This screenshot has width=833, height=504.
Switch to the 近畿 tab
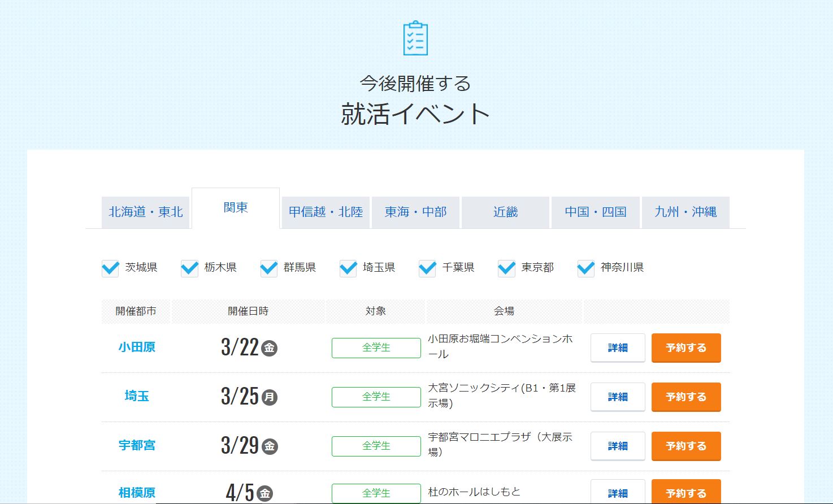click(x=505, y=212)
